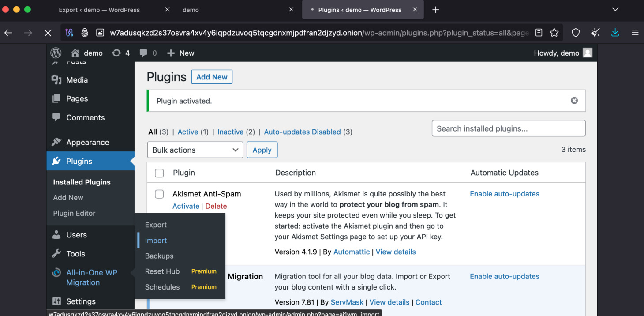Switch to the demo browser tab

[x=191, y=10]
